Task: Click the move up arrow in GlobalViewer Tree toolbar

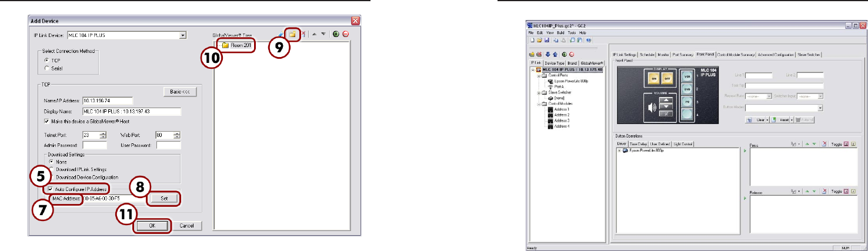Action: coord(315,35)
